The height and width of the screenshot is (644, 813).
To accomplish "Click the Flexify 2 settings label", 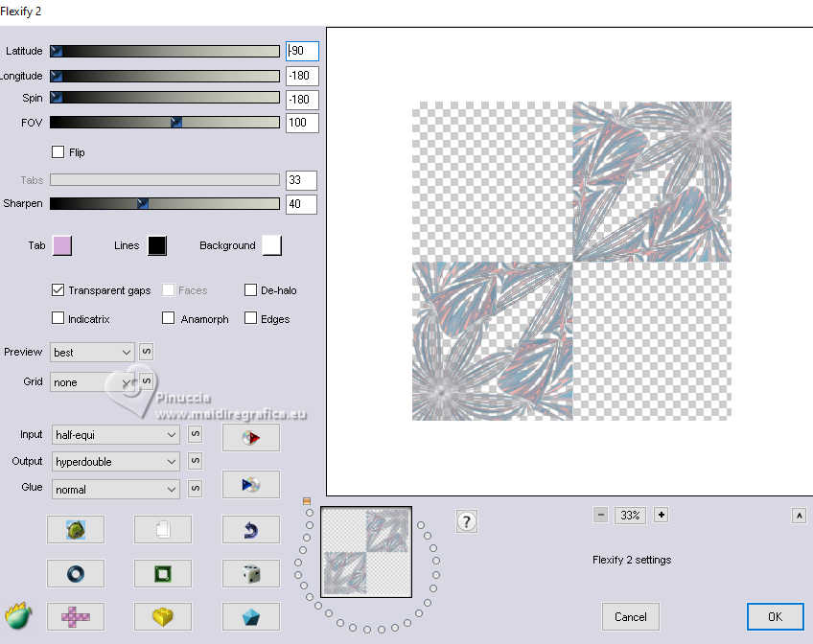I will pos(632,560).
